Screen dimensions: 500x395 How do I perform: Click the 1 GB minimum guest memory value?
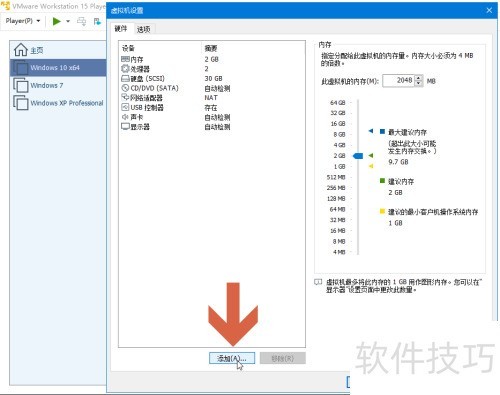[395, 223]
